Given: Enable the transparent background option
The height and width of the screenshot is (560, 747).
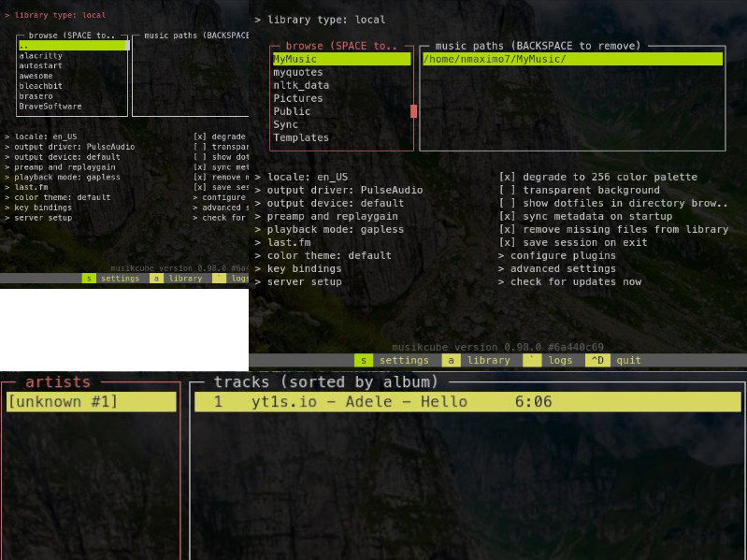Looking at the screenshot, I should point(506,190).
